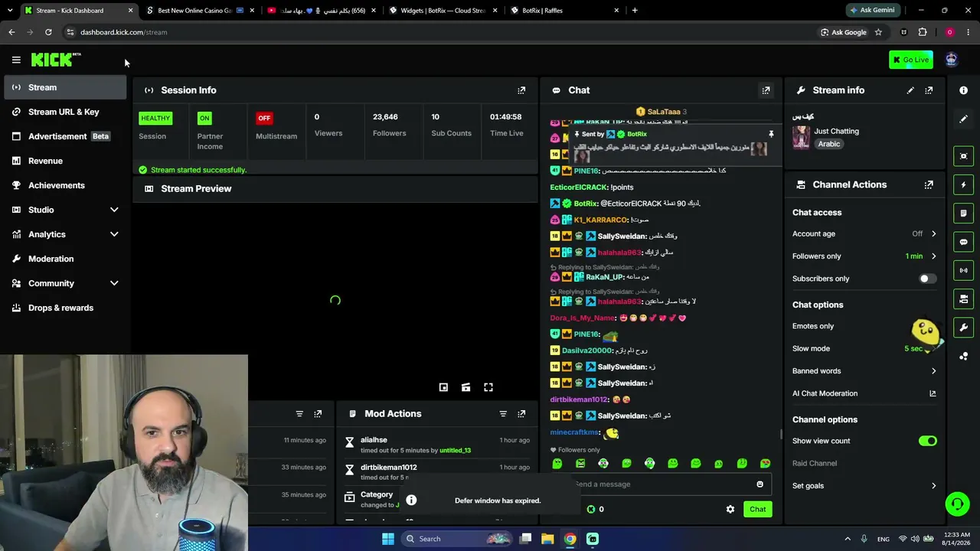The image size is (980, 551).
Task: Edit stream info with the pencil icon
Action: (x=910, y=90)
